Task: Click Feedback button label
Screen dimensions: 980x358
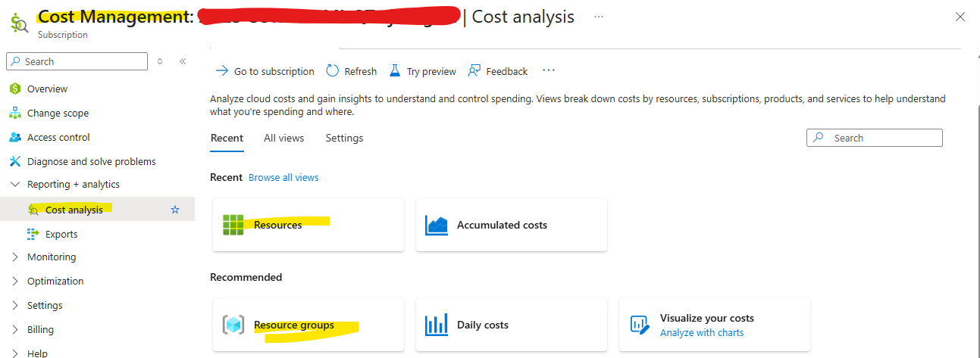Action: [507, 71]
